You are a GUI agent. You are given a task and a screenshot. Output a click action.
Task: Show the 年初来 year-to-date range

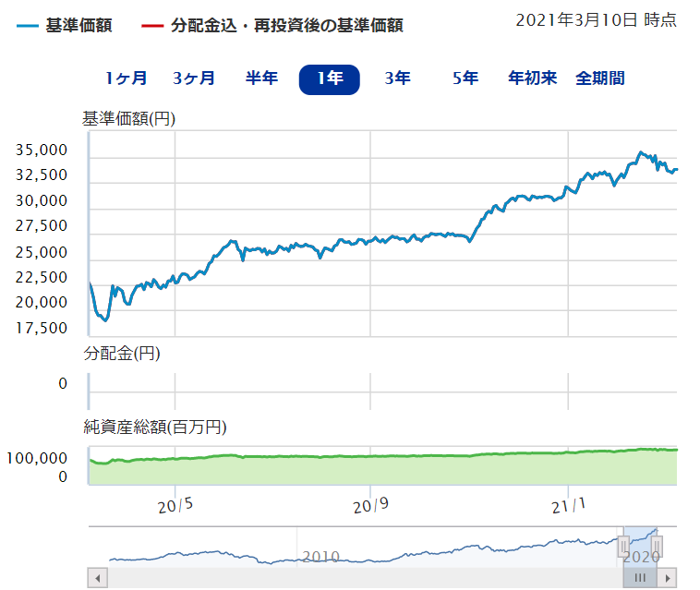[x=533, y=78]
